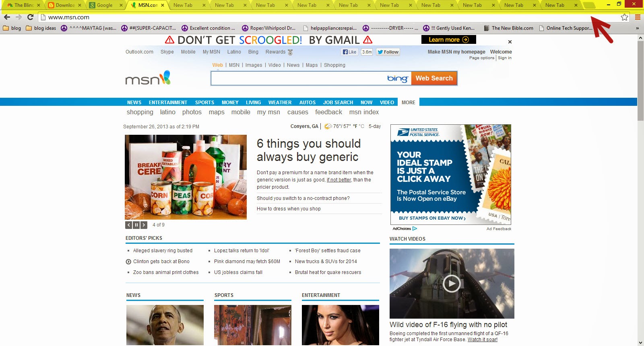
Task: Pause the headline slideshow
Action: click(x=136, y=225)
